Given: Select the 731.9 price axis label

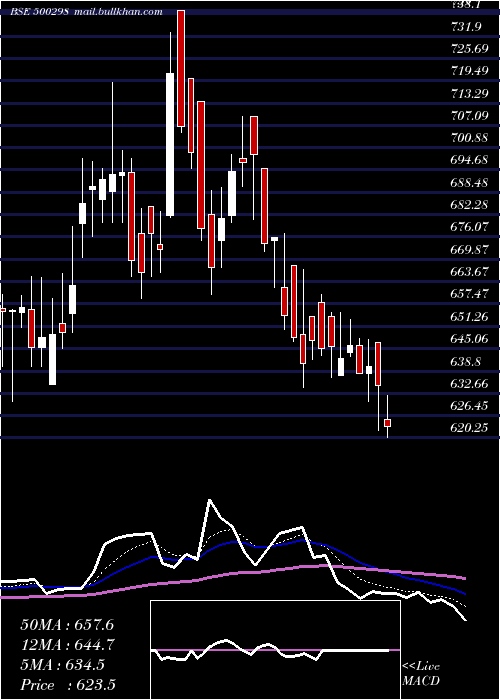Looking at the screenshot, I should click(466, 26).
